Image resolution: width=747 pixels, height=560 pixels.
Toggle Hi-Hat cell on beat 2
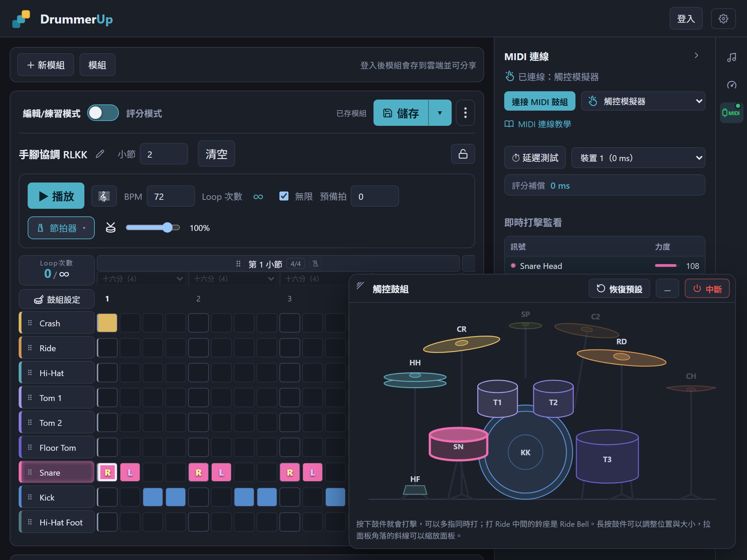coord(198,373)
